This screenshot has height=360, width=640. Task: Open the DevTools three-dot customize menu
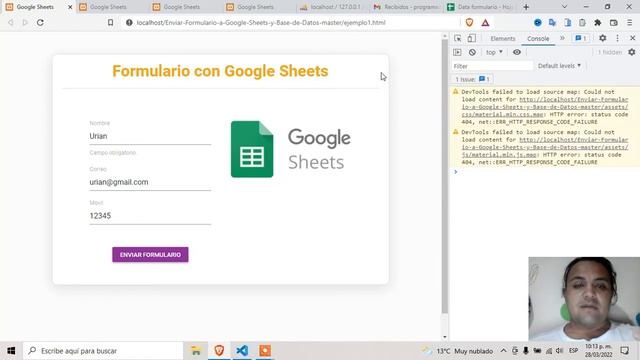[617, 38]
